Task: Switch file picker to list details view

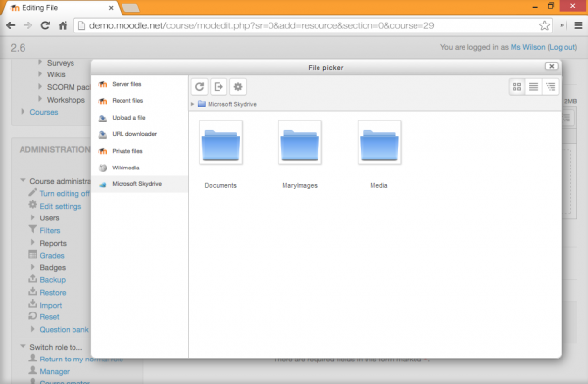Action: pos(533,87)
